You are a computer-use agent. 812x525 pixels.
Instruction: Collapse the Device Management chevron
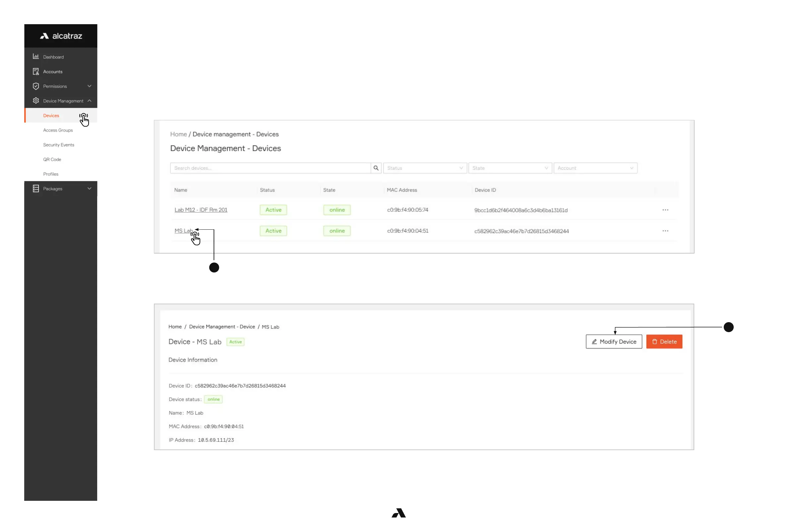89,100
